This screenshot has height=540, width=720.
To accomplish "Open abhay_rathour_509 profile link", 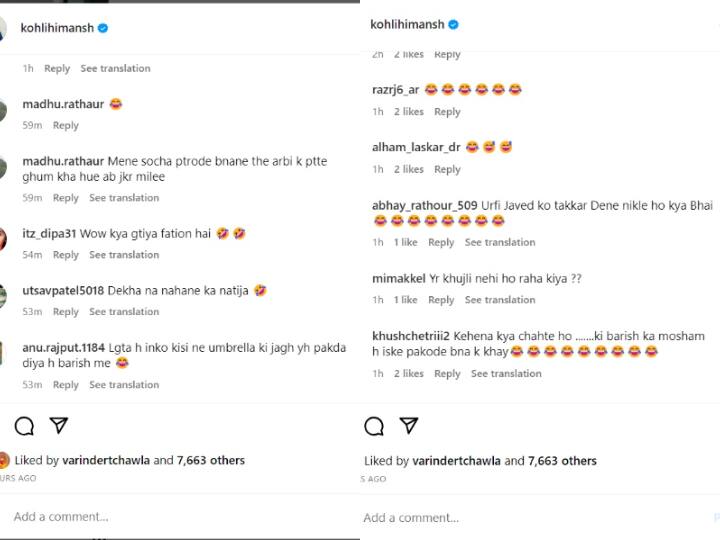I will [424, 205].
